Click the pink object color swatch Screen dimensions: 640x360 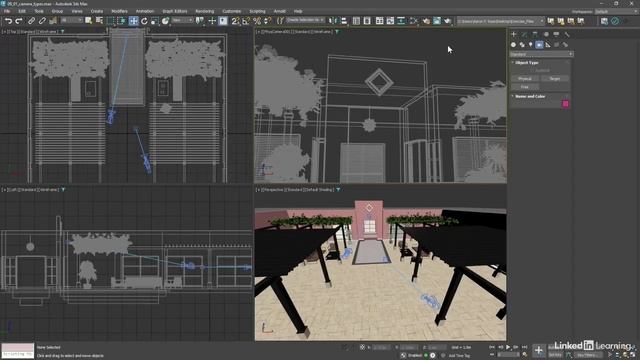tap(565, 104)
